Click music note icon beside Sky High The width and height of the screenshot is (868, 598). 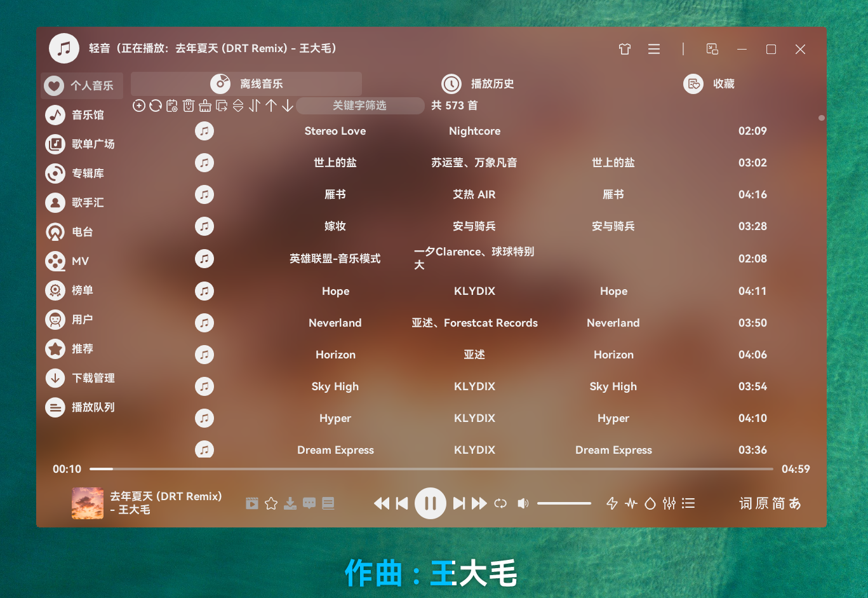204,386
